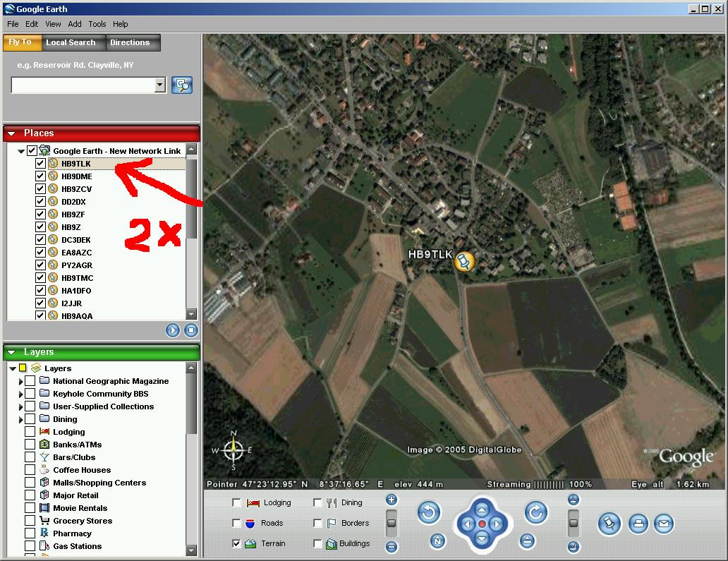Screen dimensions: 728x561
Task: Open the Edit menu
Action: (32, 24)
